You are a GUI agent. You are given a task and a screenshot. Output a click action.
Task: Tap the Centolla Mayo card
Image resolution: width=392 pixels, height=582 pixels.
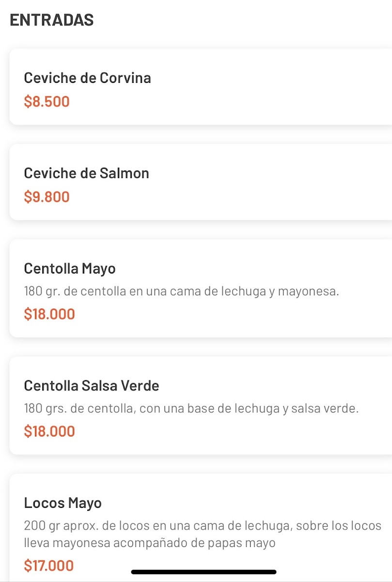tap(201, 289)
